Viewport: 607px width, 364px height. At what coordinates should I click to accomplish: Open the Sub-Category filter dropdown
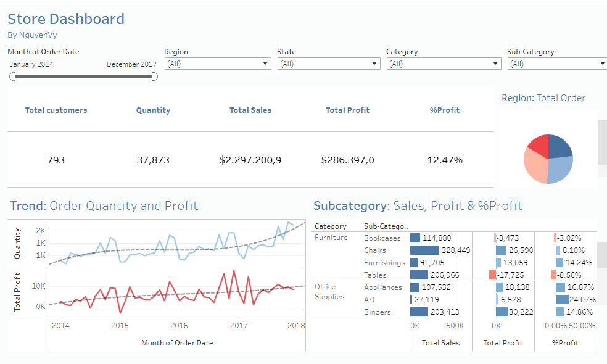(603, 63)
